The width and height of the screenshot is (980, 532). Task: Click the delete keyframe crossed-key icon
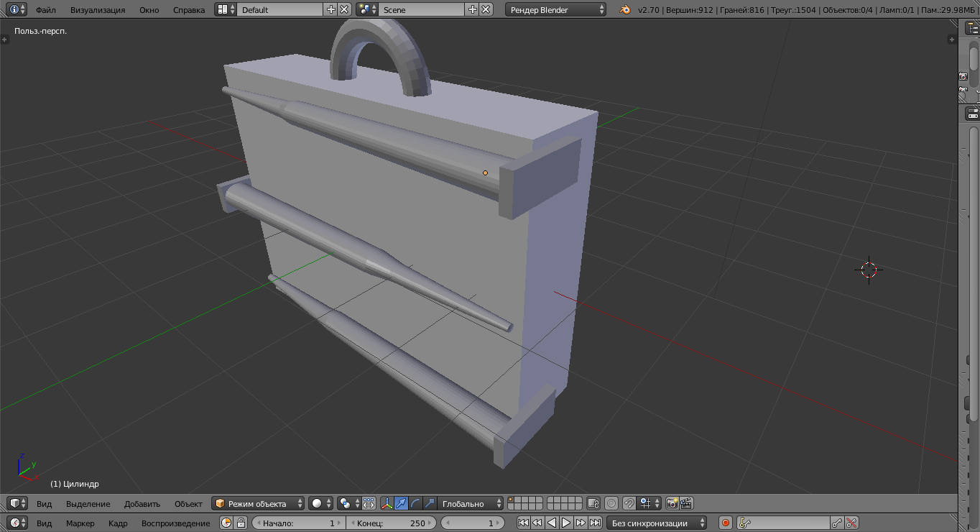click(x=851, y=523)
